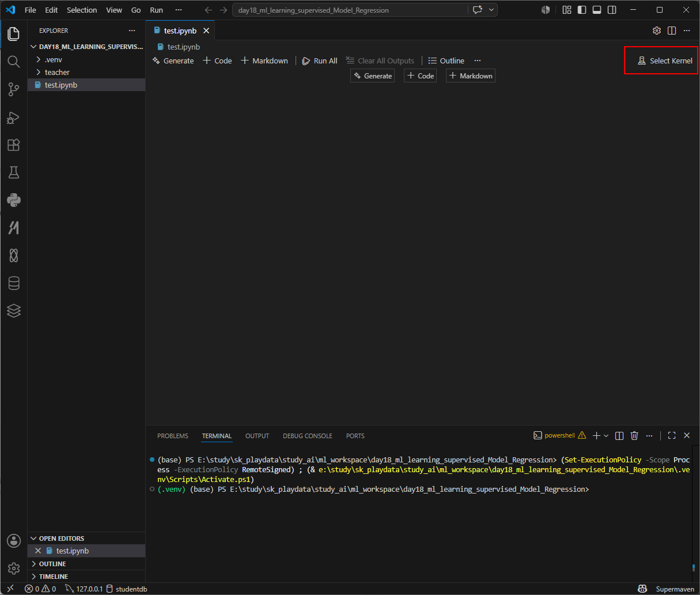Maximize the panel size
The width and height of the screenshot is (700, 595).
pyautogui.click(x=672, y=436)
